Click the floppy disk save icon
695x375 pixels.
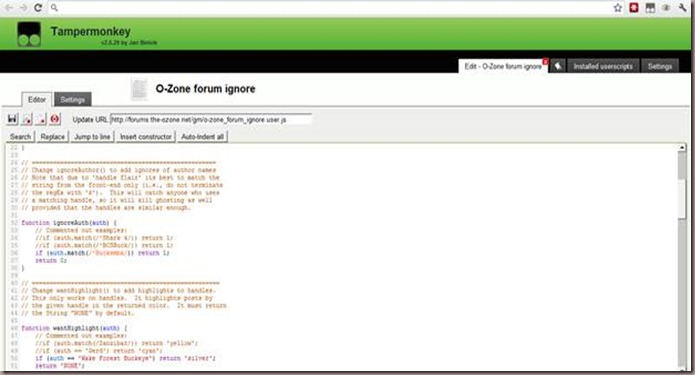(x=12, y=119)
